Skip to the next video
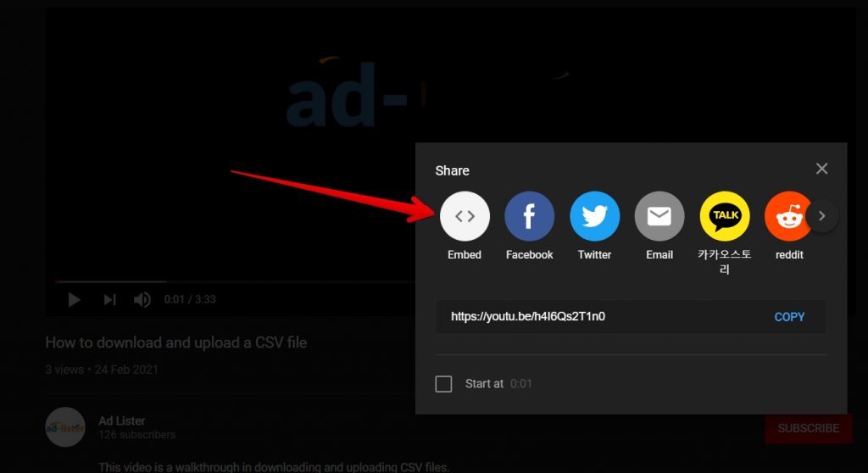The width and height of the screenshot is (868, 473). [x=109, y=299]
